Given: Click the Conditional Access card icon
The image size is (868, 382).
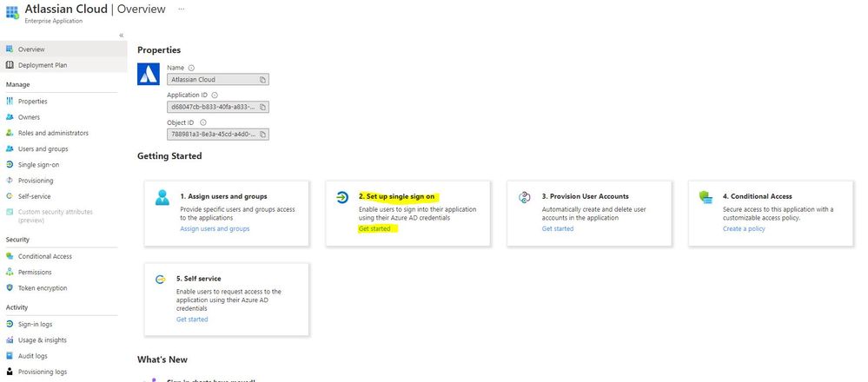Looking at the screenshot, I should point(706,197).
